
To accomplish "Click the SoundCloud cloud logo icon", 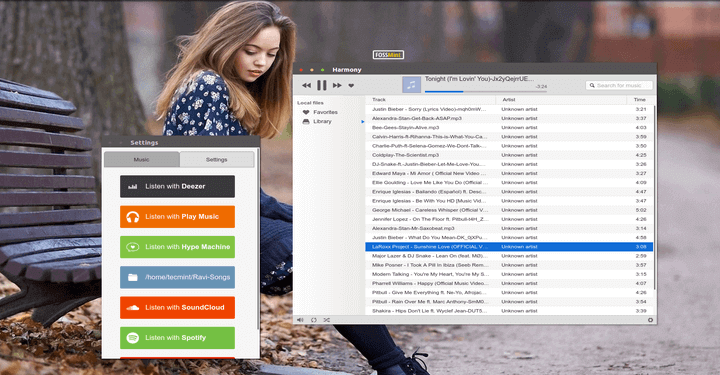I will pyautogui.click(x=133, y=308).
